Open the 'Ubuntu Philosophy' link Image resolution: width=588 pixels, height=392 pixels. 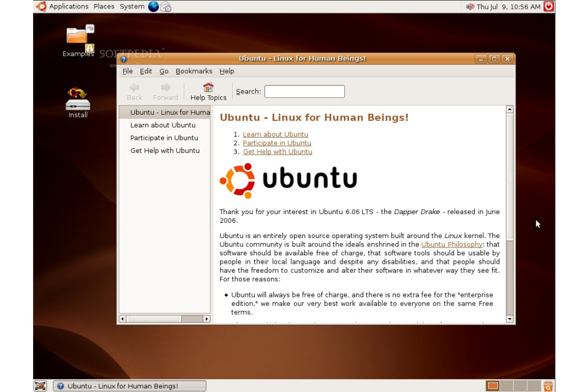click(452, 244)
